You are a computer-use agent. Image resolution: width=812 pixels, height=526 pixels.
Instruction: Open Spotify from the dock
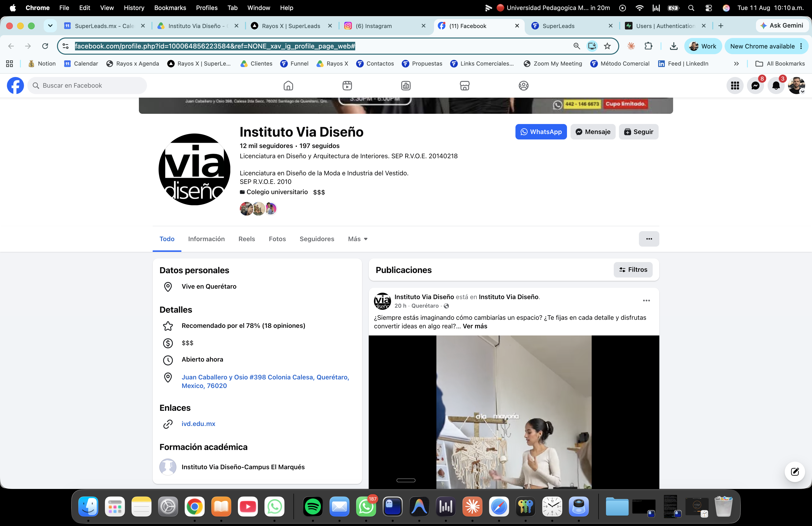click(x=312, y=507)
